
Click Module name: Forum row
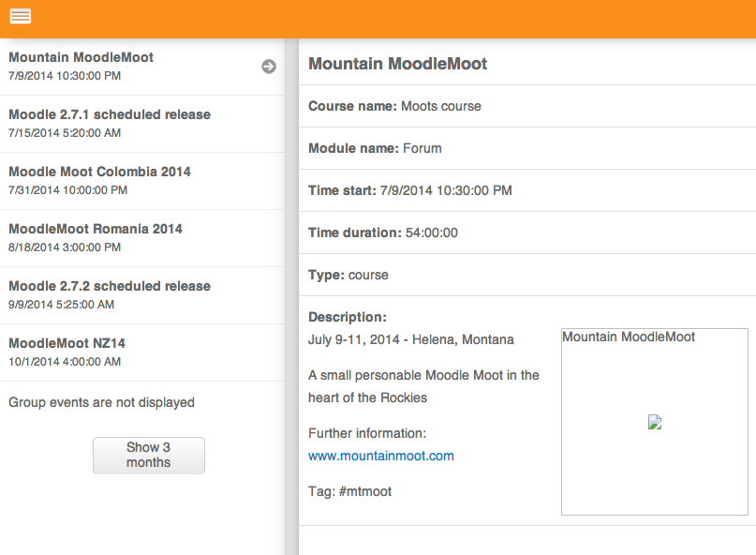coord(527,148)
